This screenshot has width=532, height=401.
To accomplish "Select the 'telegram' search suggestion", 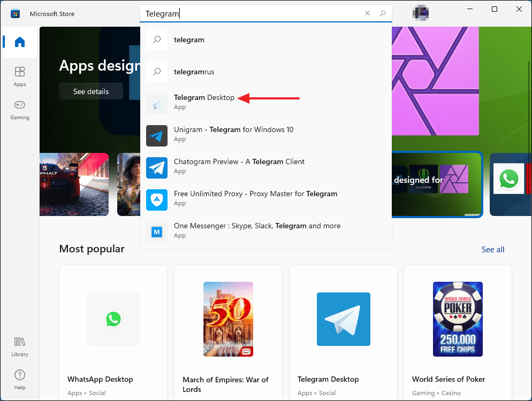I will pyautogui.click(x=266, y=40).
